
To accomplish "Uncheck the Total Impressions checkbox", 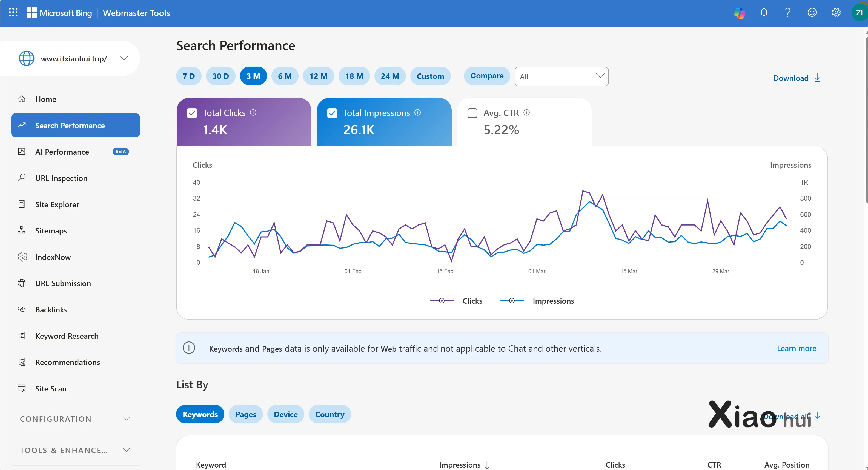I will click(x=332, y=113).
